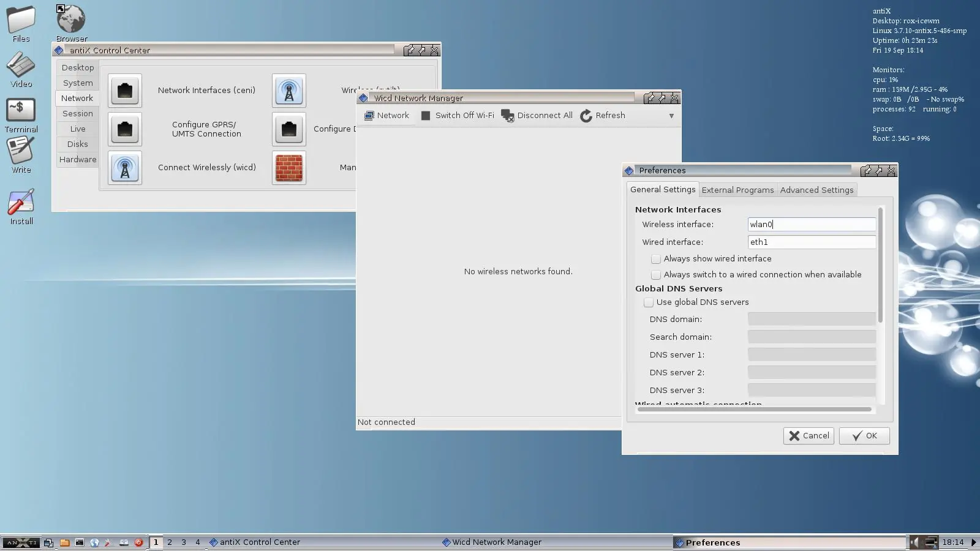Click the red power icon in taskbar
980x551 pixels.
coord(138,542)
